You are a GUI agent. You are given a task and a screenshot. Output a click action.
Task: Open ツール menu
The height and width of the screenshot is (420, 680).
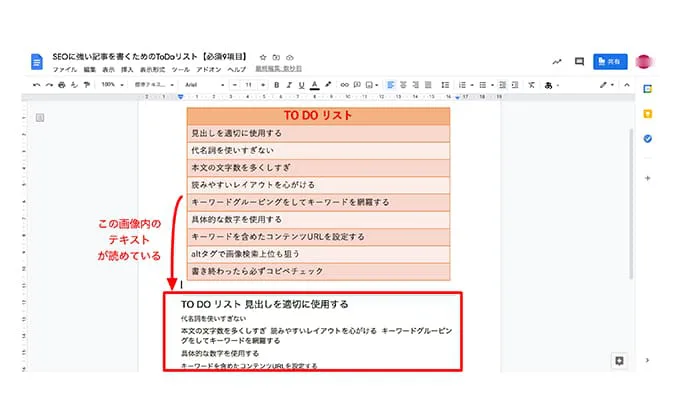coord(180,69)
